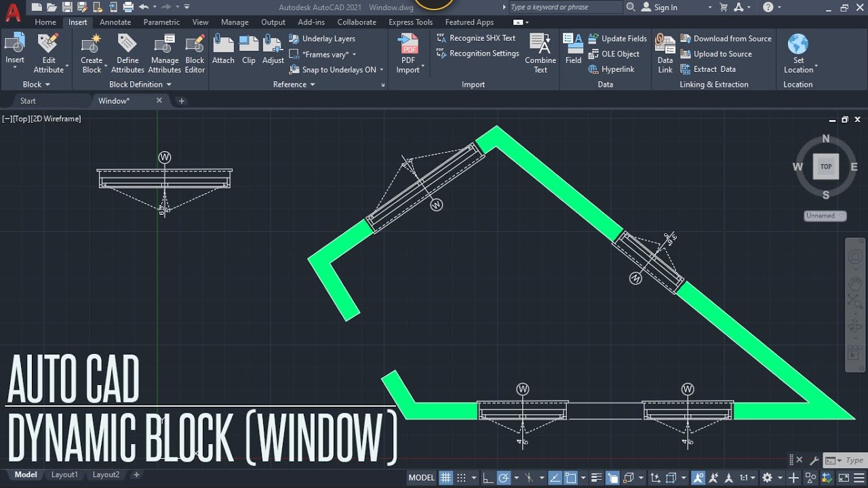The image size is (868, 488).
Task: Click the MODEL space button in status bar
Action: coord(421,477)
